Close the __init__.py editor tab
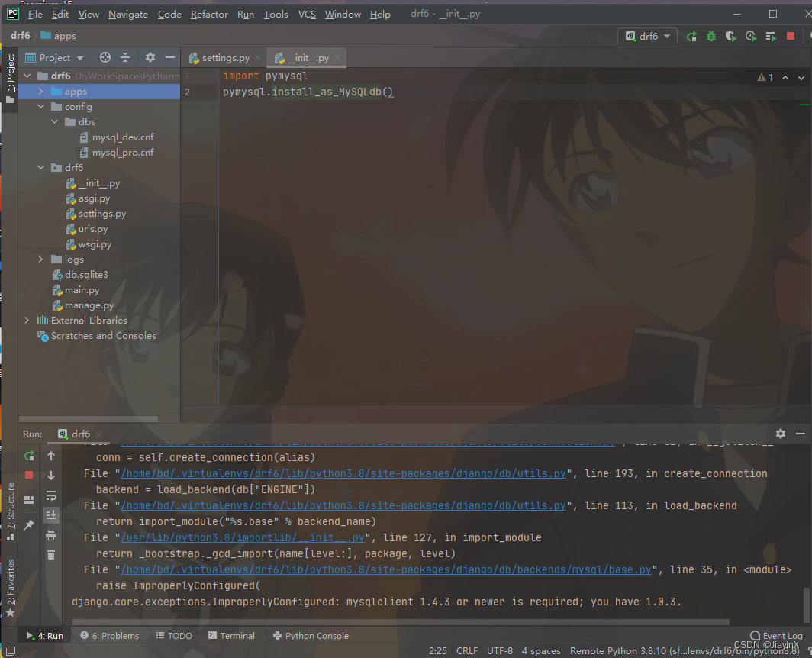 337,57
